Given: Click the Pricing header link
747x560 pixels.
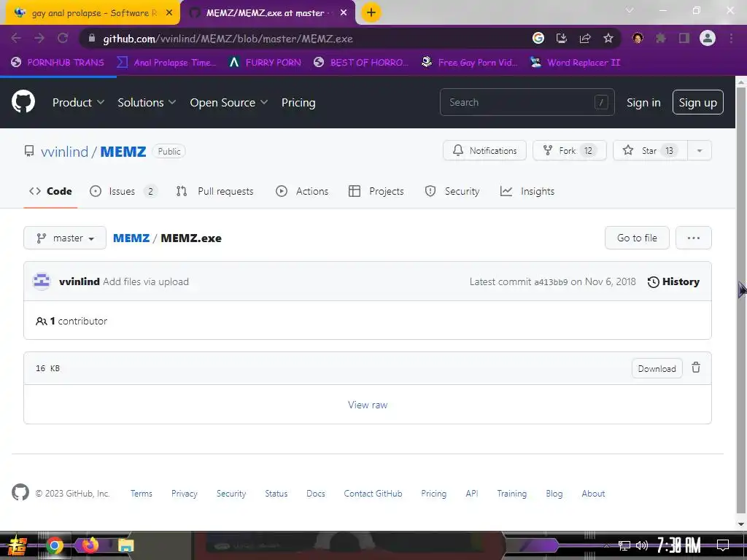Looking at the screenshot, I should tap(298, 102).
